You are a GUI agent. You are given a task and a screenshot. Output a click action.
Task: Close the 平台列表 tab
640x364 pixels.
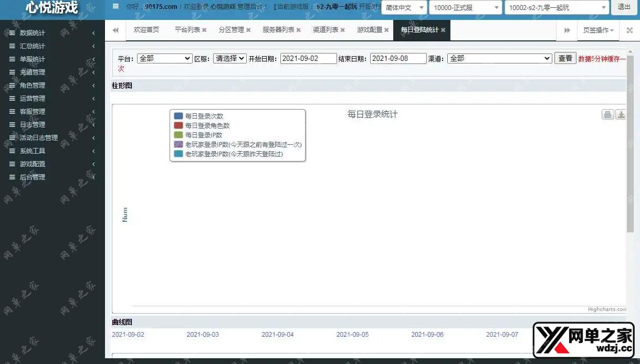coord(204,30)
